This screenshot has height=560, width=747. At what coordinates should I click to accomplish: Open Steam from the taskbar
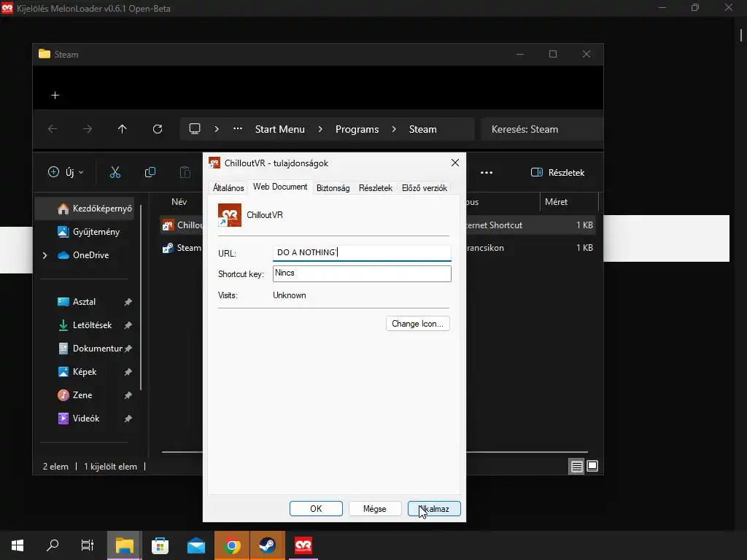267,545
